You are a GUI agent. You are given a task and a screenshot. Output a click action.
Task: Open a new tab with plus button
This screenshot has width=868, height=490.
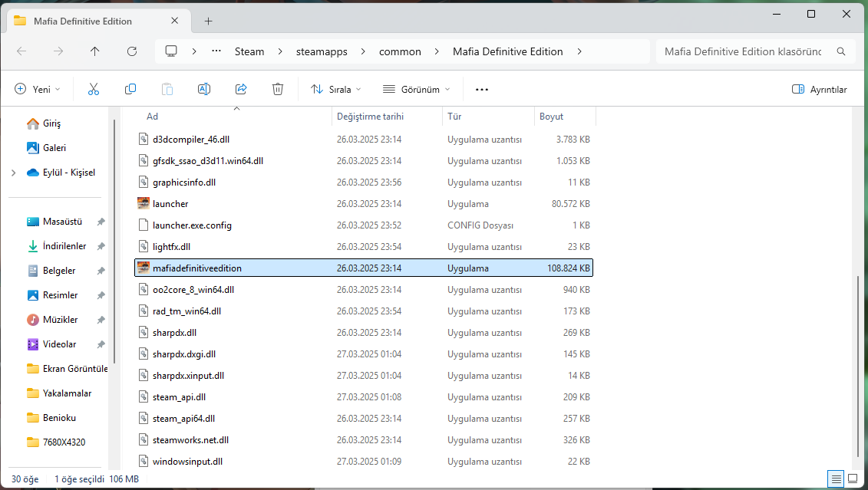point(208,21)
